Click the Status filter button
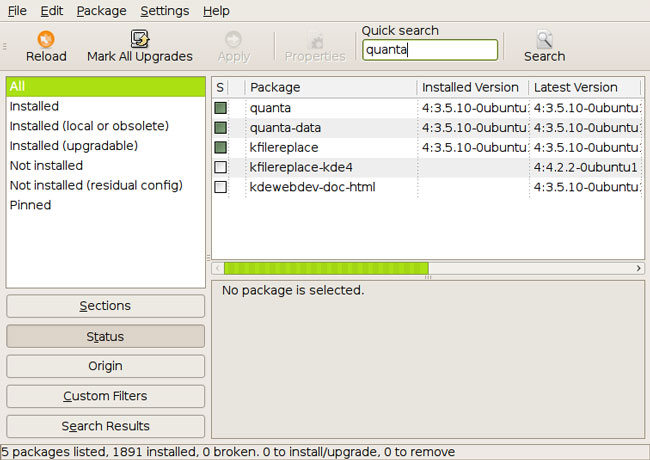Screen dimensions: 650x460 (105, 337)
